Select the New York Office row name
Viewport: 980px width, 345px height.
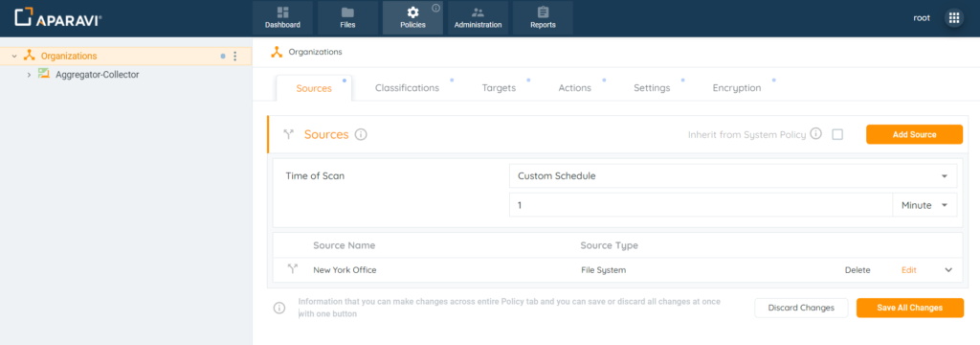click(345, 270)
